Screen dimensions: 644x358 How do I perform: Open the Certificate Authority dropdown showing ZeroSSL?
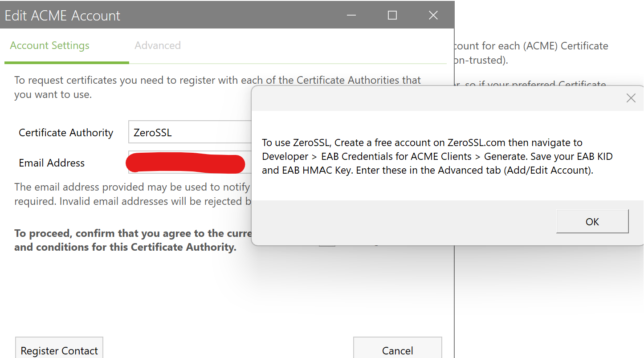[190, 132]
